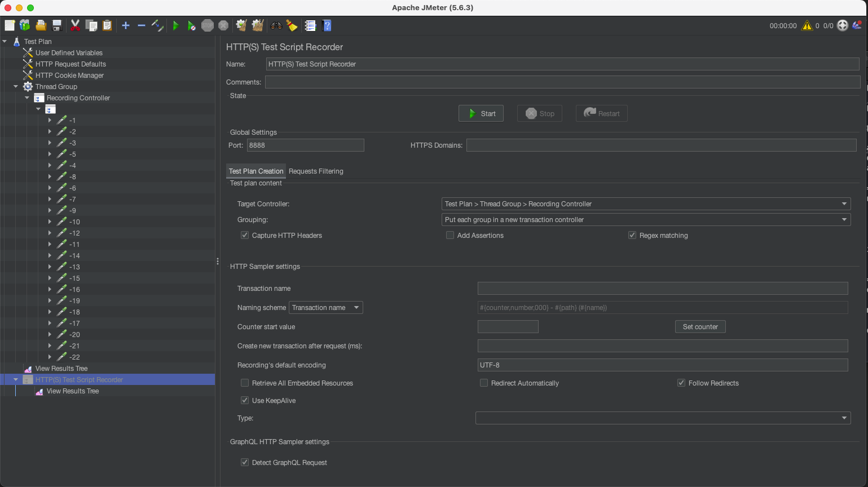868x487 pixels.
Task: Click the Counter start value field
Action: click(508, 326)
